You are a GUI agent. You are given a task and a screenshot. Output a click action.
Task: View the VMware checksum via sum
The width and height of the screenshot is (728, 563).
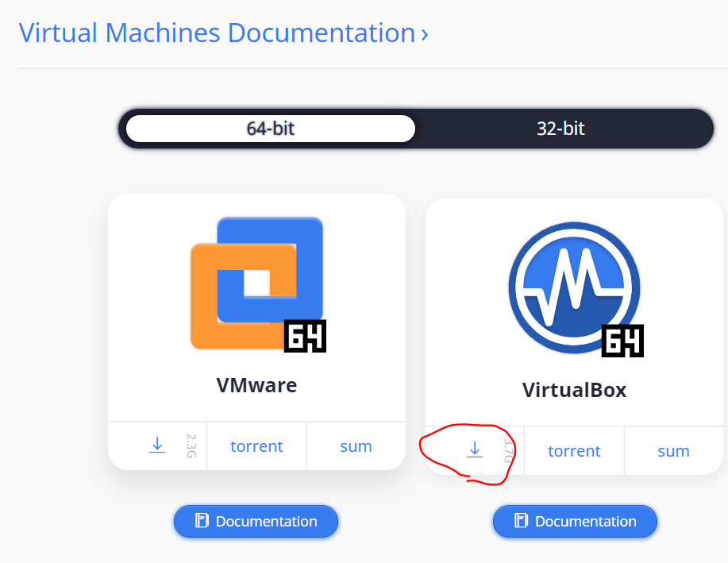[x=356, y=446]
